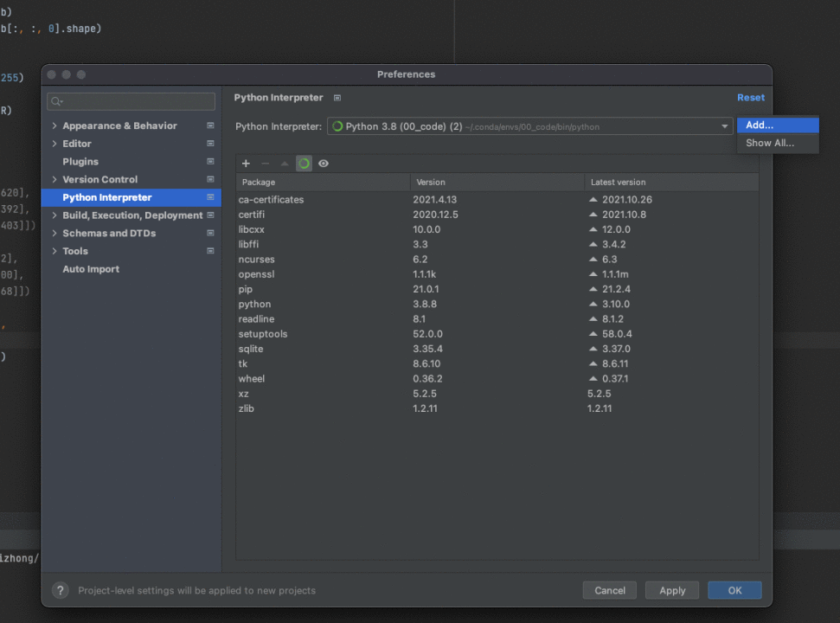Select the libffi package row
This screenshot has height=623, width=840.
pyautogui.click(x=497, y=244)
